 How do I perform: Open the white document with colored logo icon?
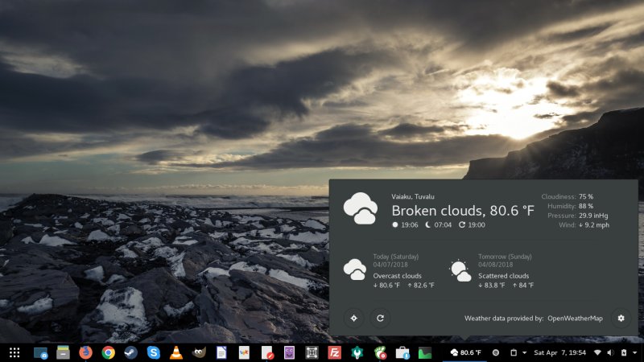click(x=244, y=352)
